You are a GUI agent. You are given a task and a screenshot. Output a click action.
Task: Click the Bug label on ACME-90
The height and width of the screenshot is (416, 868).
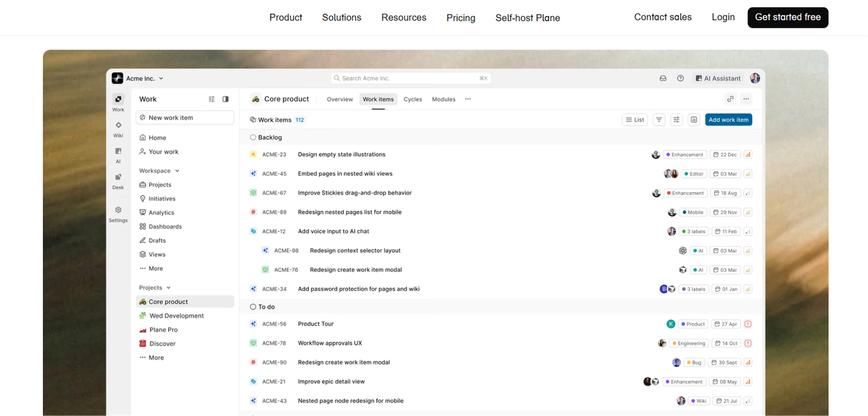693,363
